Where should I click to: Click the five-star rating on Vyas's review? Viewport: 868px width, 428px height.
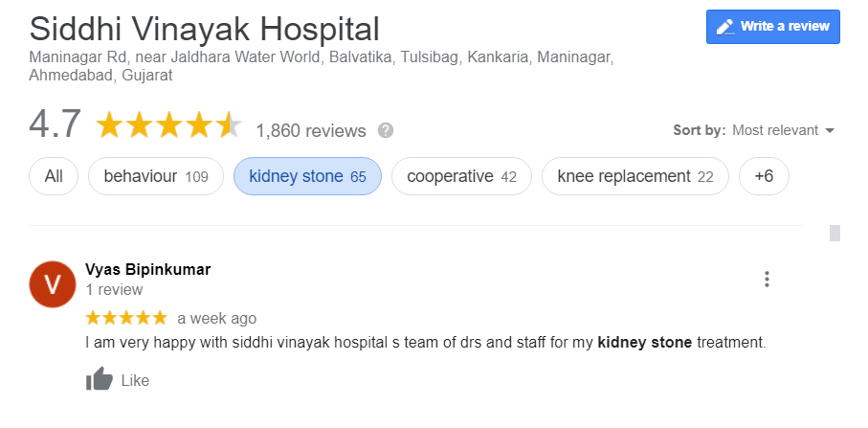coord(126,318)
